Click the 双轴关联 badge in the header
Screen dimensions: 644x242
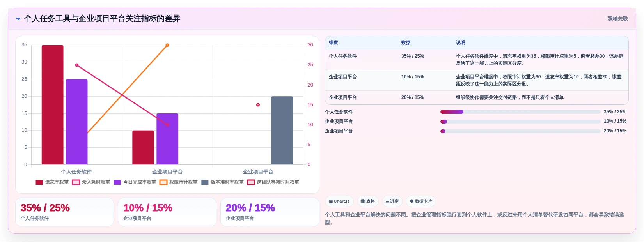[617, 19]
